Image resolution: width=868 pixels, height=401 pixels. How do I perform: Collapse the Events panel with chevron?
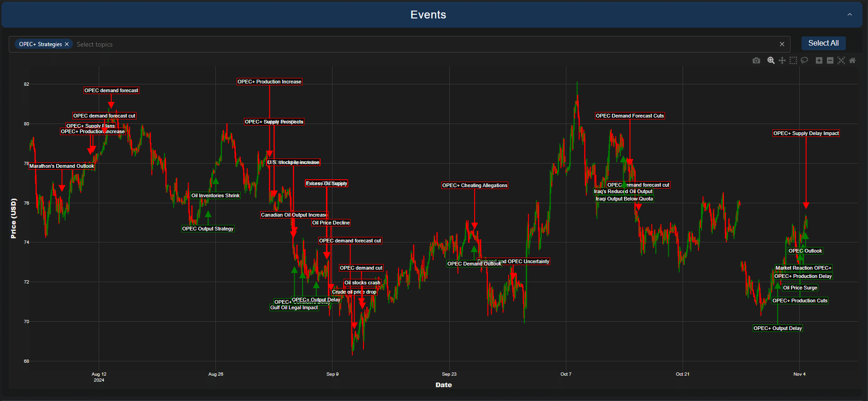click(850, 15)
